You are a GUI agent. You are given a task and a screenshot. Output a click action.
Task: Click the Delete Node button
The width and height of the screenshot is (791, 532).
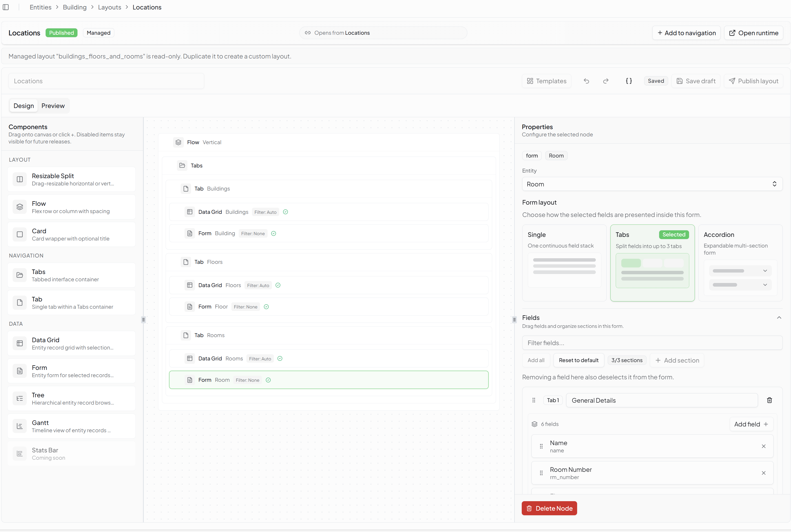coord(549,508)
